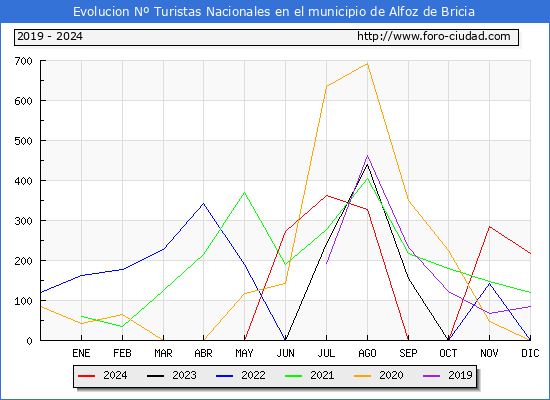This screenshot has height=400, width=550.
Task: Click the chart title about Alfoz de Bricia
Action: tap(274, 12)
